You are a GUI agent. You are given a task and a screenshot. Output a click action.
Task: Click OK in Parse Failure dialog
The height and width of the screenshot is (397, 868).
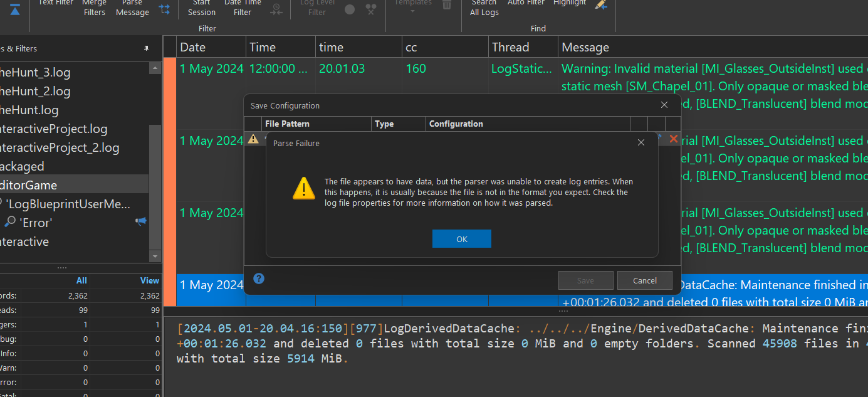coord(461,239)
